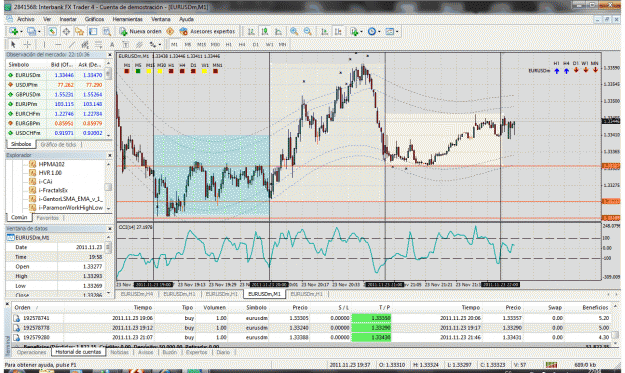The width and height of the screenshot is (625, 373).
Task: Select the equidistant channel tool
Action: coord(85,45)
